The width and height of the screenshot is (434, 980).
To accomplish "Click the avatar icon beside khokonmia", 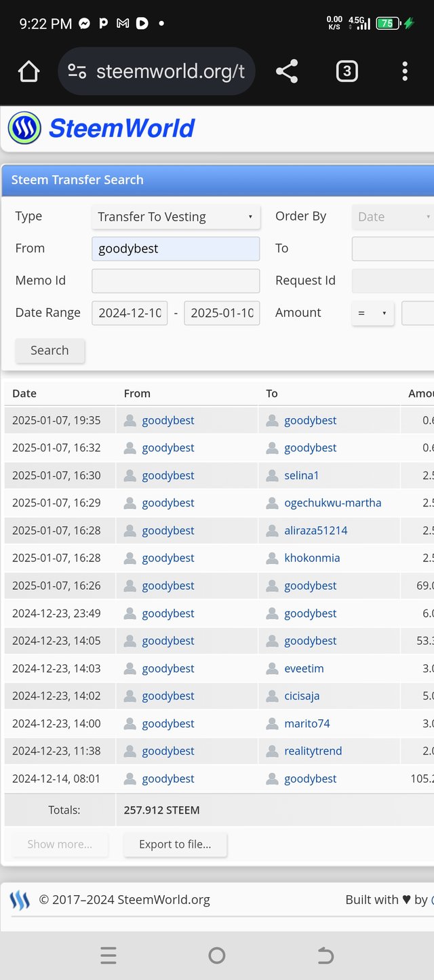I will tap(272, 558).
